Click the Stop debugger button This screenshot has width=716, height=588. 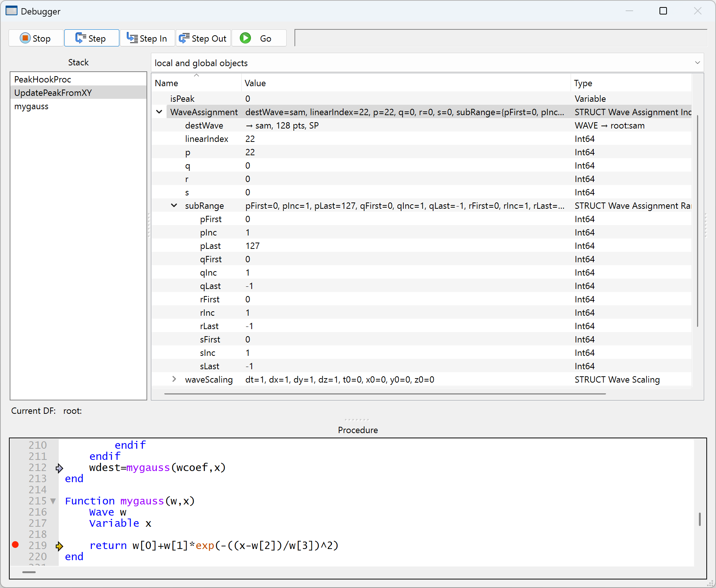(36, 38)
